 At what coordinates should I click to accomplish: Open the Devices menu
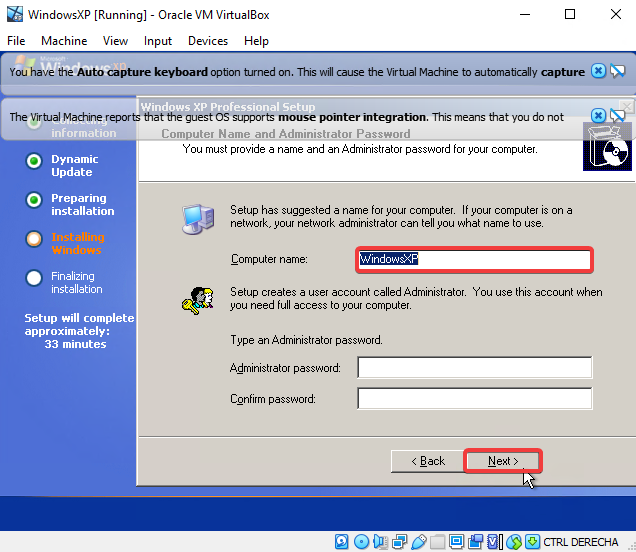pyautogui.click(x=208, y=41)
